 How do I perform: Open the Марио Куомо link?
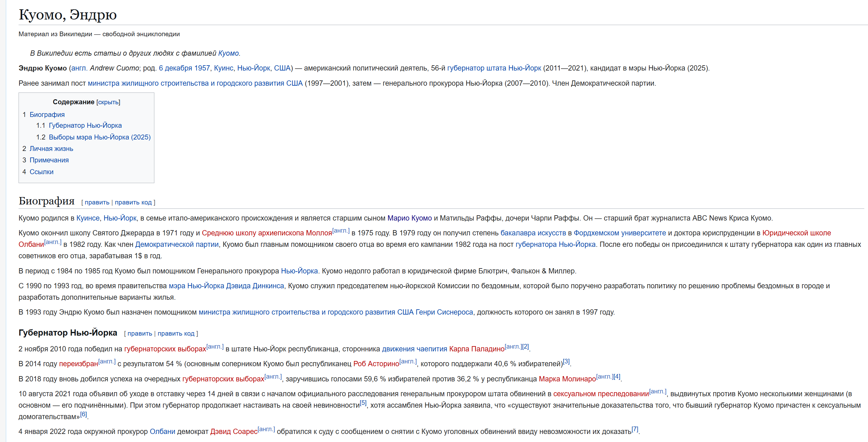(x=409, y=218)
